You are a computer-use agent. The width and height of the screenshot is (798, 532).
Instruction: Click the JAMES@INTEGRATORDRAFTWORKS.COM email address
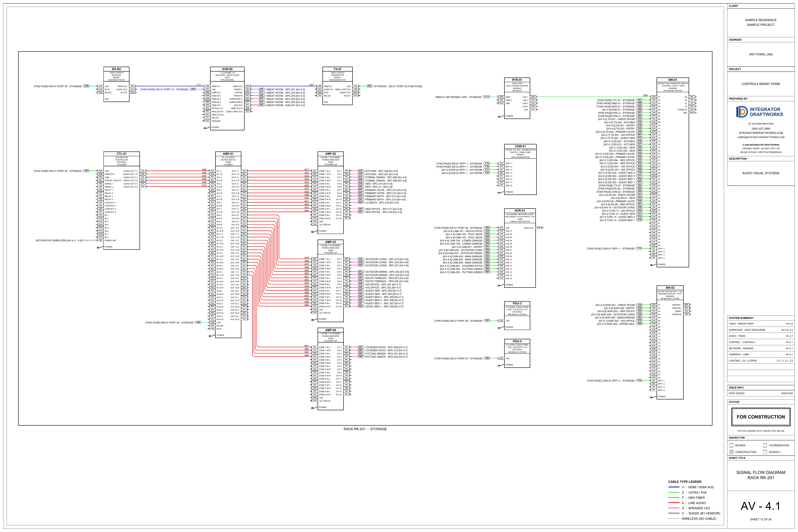761,137
